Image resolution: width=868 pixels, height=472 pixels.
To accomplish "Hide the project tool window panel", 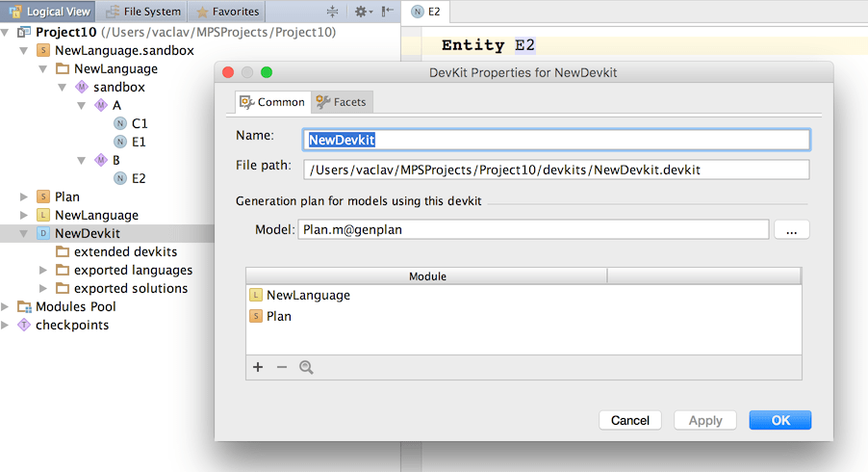I will pos(387,12).
